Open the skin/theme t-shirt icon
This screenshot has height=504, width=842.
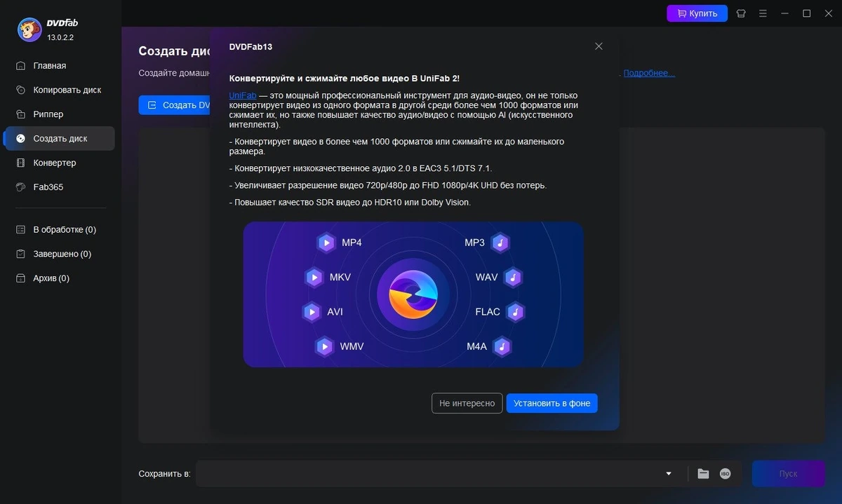click(x=741, y=13)
